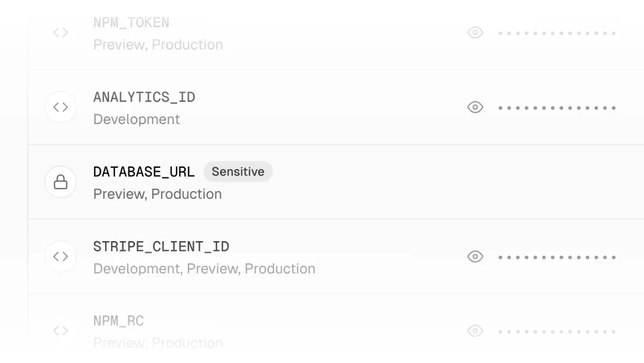This screenshot has height=363, width=644.
Task: Click the lock icon beside DATABASE_URL
Action: 60,182
